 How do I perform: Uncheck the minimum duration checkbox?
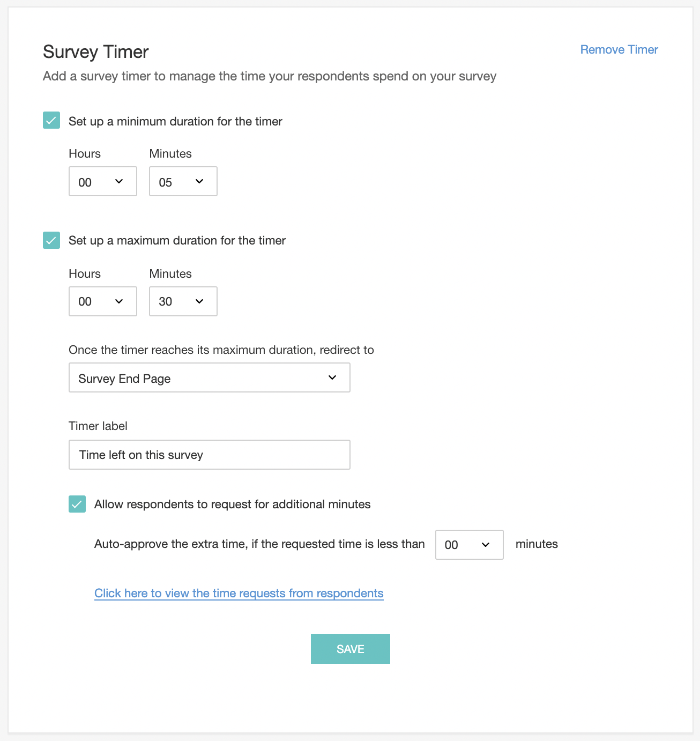click(51, 120)
